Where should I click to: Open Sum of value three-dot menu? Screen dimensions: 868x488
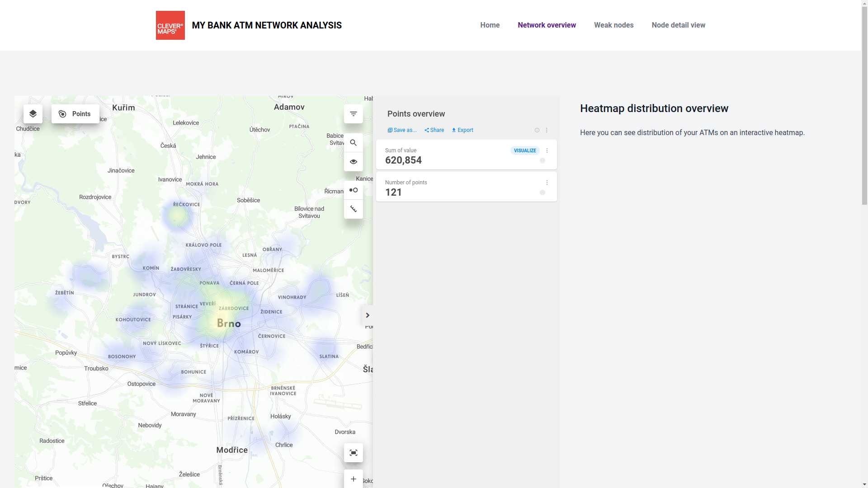coord(547,150)
